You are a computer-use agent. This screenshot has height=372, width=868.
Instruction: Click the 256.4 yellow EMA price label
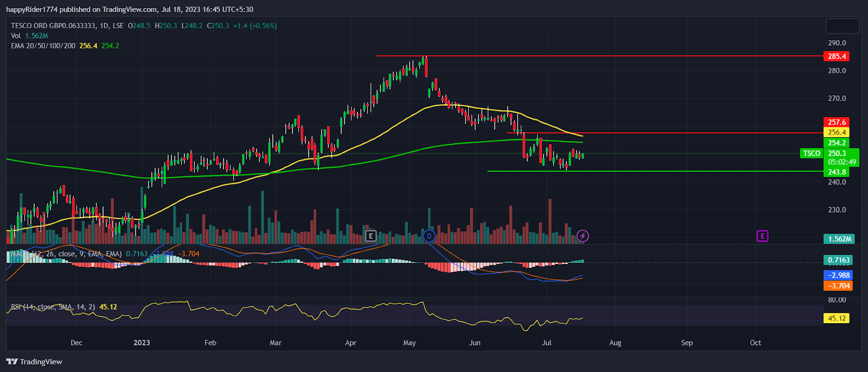(837, 132)
